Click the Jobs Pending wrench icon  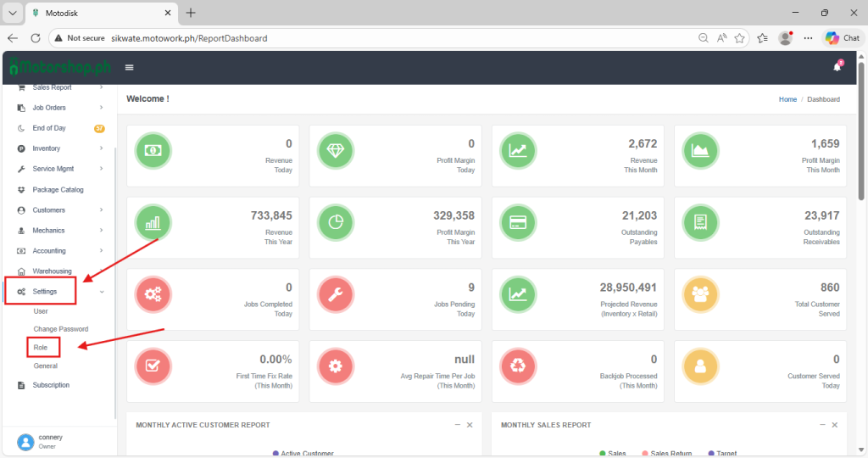click(x=335, y=294)
